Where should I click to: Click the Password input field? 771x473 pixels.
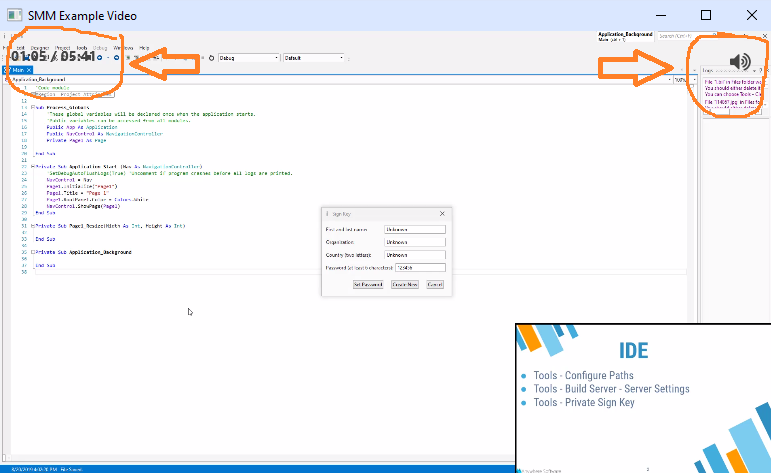[x=420, y=267]
